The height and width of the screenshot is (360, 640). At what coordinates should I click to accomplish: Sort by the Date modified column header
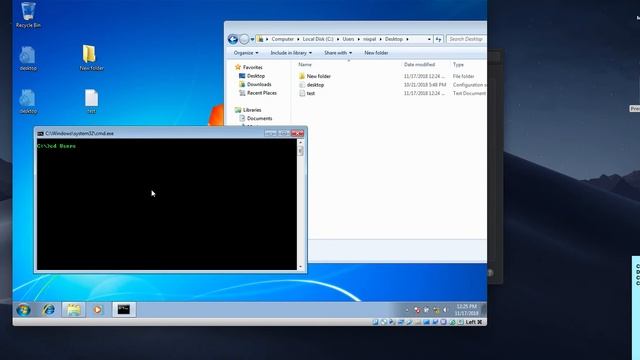419,64
